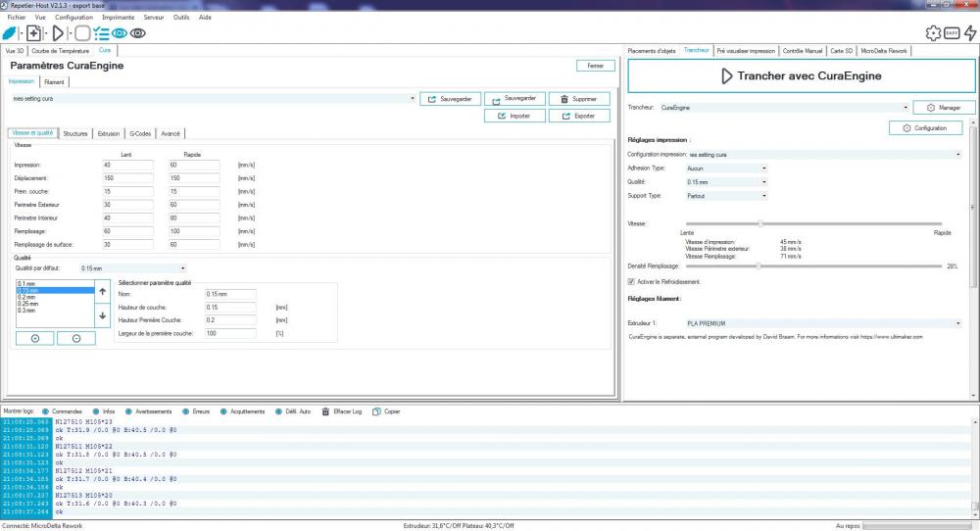Image resolution: width=980 pixels, height=531 pixels.
Task: Open Support Type dropdown
Action: point(726,196)
